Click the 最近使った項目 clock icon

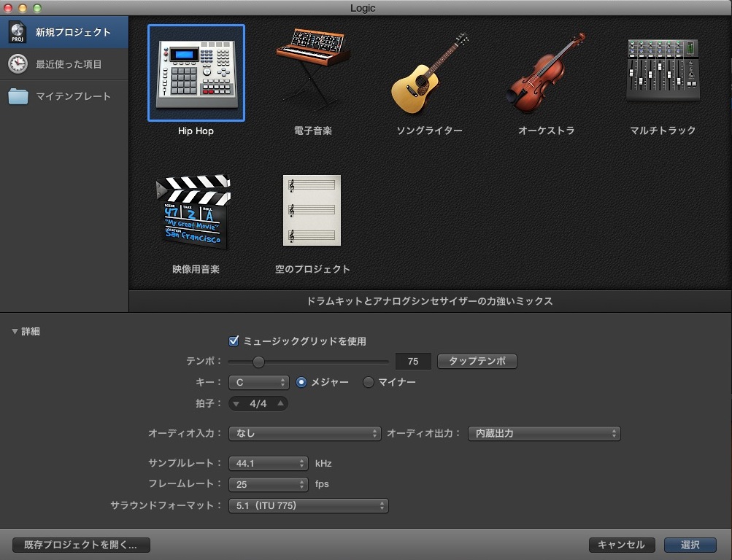18,64
